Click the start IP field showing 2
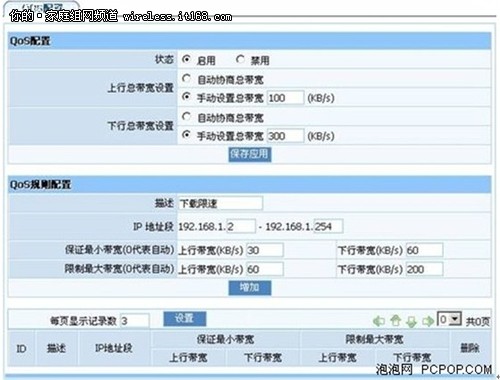500x380 pixels. point(241,226)
